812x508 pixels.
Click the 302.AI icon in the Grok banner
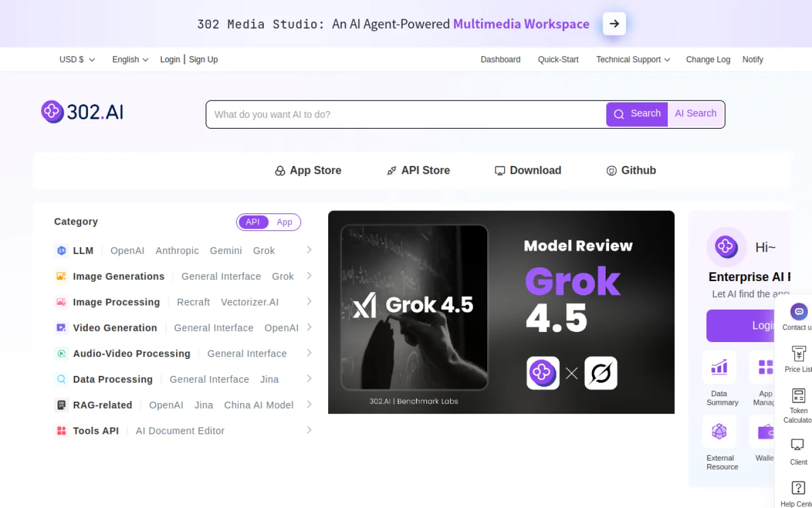coord(543,373)
